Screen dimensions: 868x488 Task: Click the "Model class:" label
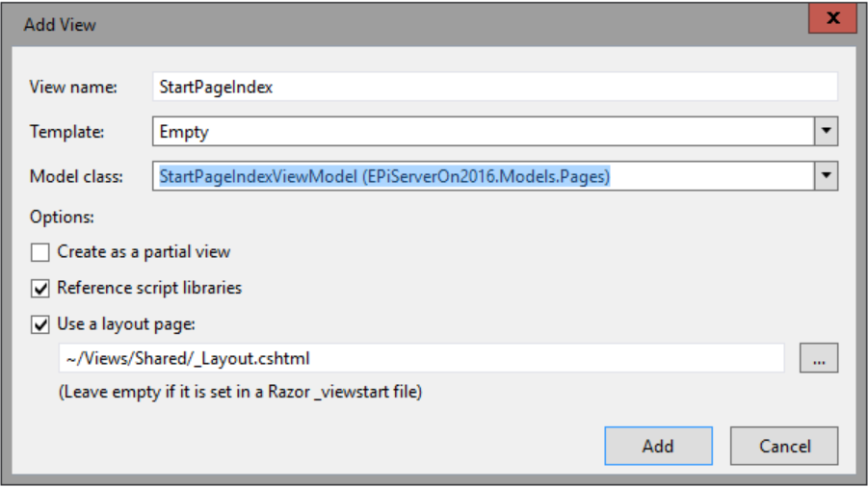click(77, 176)
